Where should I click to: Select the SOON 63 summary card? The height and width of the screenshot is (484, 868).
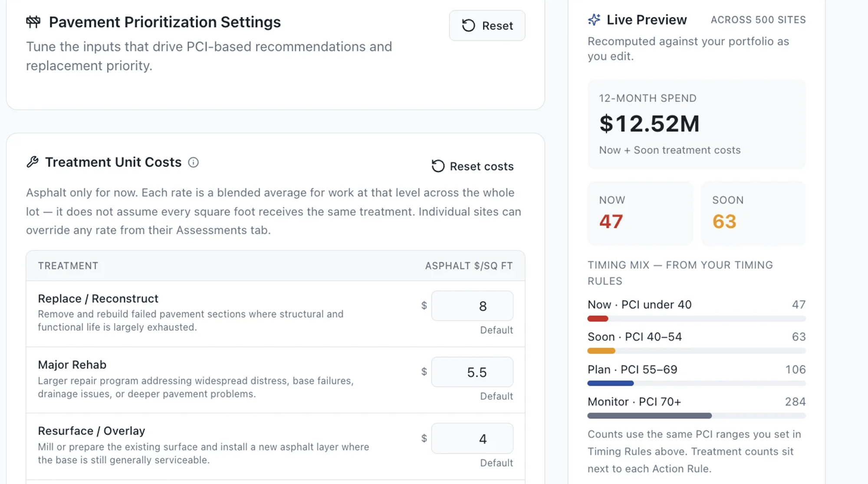pyautogui.click(x=753, y=214)
